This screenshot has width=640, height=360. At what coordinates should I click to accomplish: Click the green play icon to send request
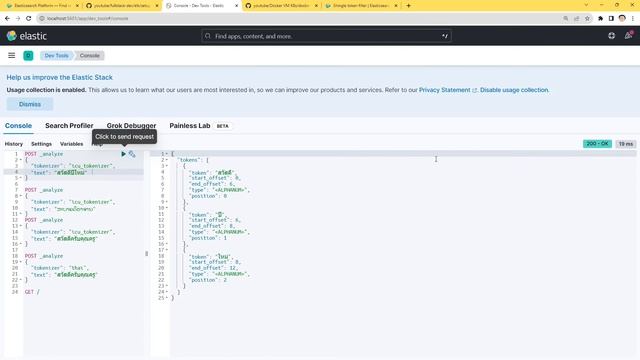tap(123, 154)
